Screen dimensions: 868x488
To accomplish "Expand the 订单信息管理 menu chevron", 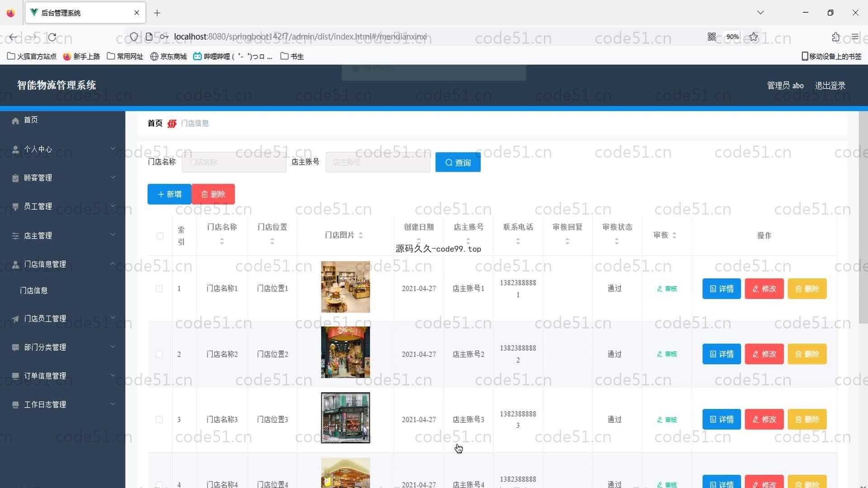I will [113, 375].
